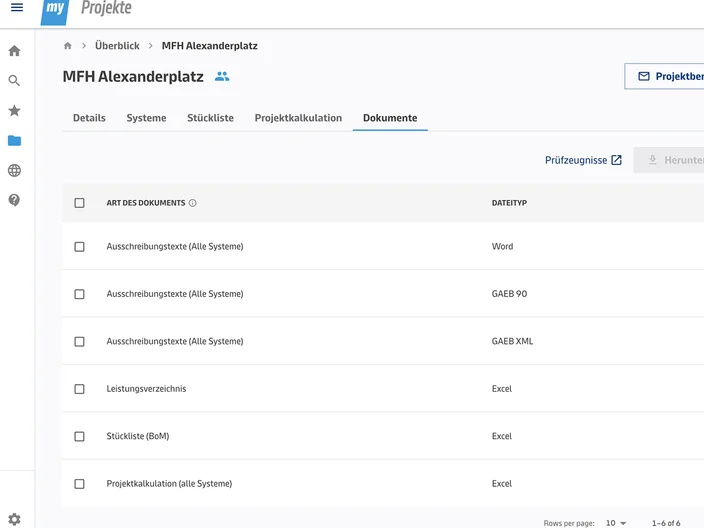
Task: Open settings gear in the sidebar
Action: [x=14, y=519]
